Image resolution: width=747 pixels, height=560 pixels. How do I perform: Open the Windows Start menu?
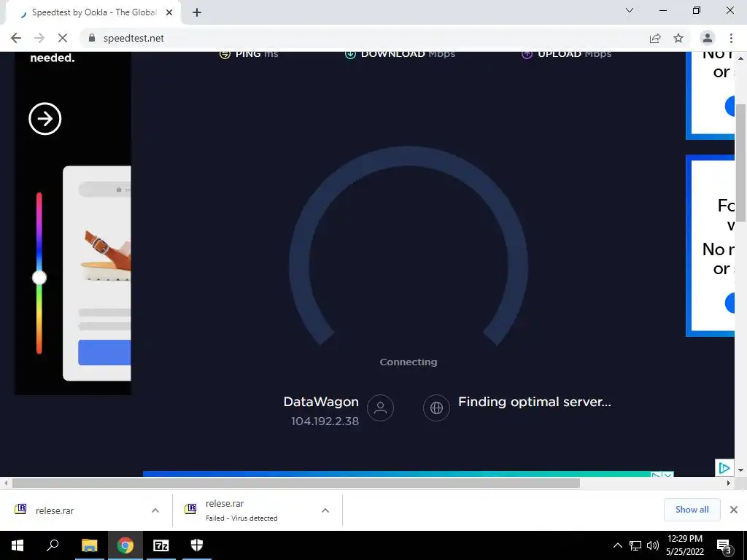click(18, 545)
